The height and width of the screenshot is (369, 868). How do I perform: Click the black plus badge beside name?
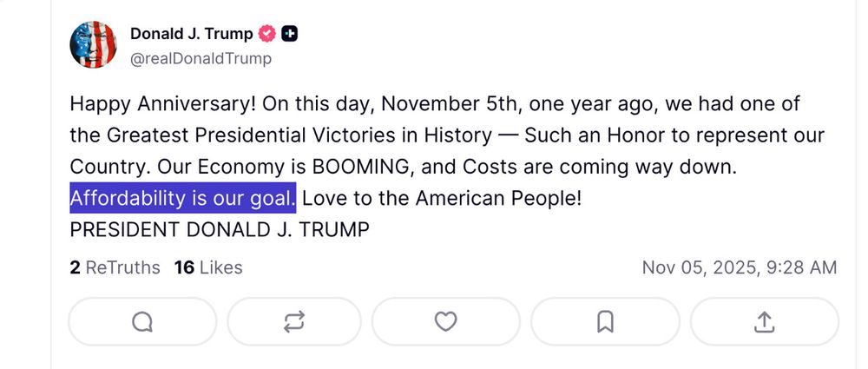click(290, 34)
